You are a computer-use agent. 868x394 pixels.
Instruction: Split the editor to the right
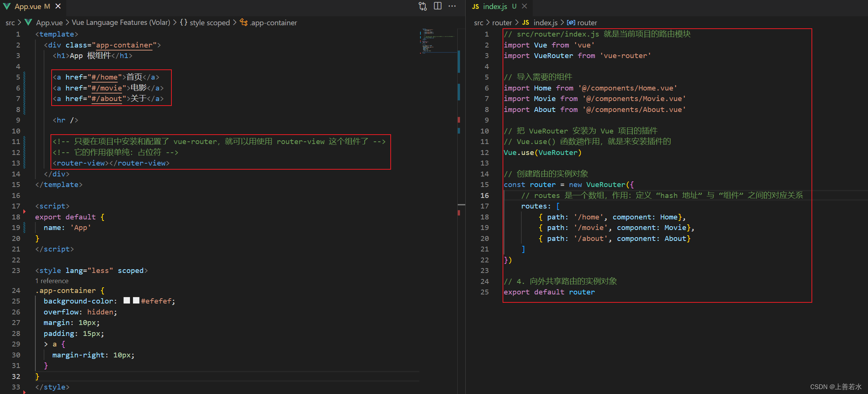point(437,6)
